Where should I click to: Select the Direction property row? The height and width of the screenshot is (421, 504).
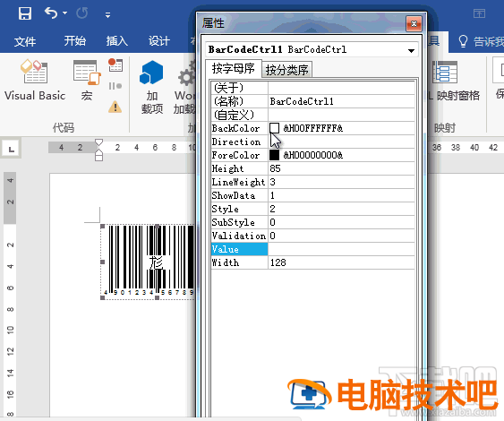(x=312, y=142)
